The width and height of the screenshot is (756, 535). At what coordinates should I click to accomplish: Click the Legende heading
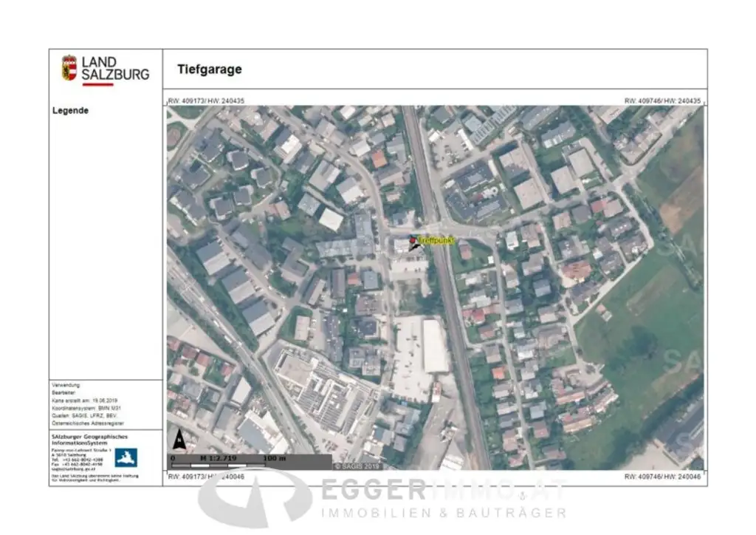[70, 110]
